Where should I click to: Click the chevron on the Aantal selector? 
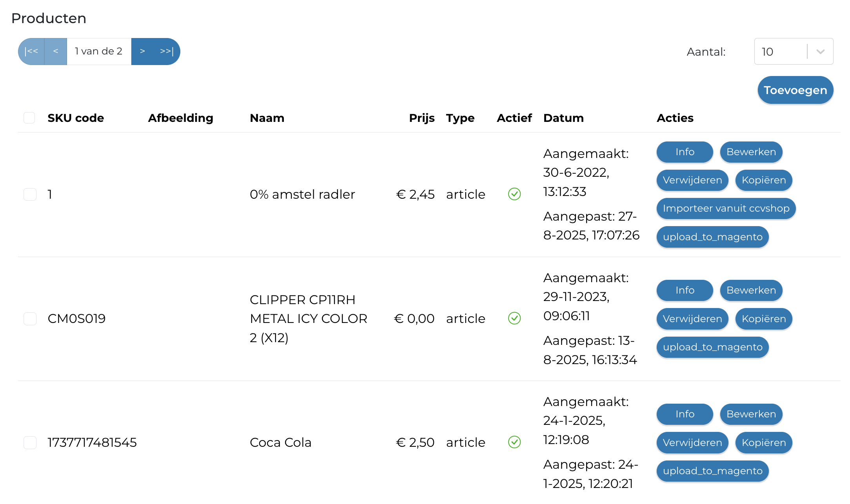[x=820, y=51]
